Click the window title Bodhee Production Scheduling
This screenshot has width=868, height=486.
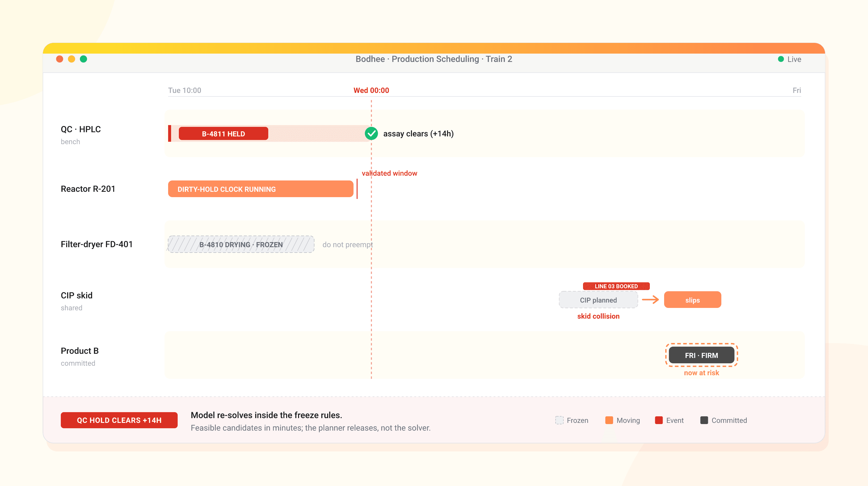coord(434,59)
